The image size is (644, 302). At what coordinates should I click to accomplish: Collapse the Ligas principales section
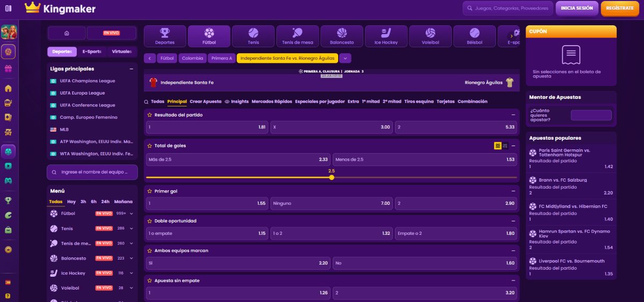131,69
